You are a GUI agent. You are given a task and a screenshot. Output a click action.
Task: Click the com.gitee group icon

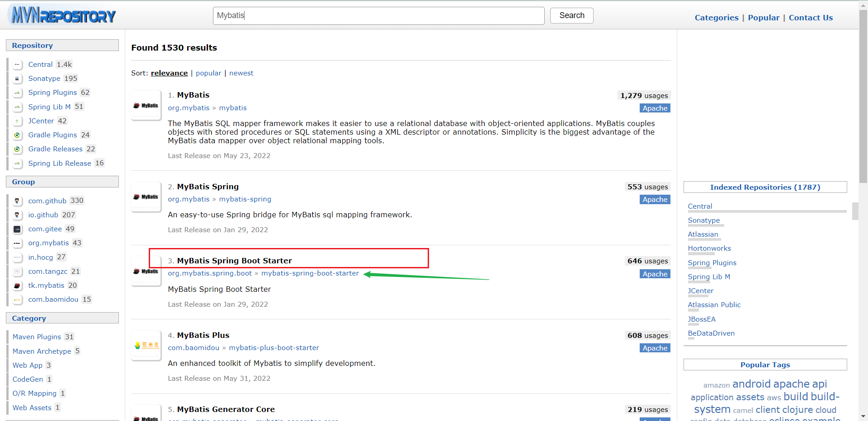coord(17,229)
